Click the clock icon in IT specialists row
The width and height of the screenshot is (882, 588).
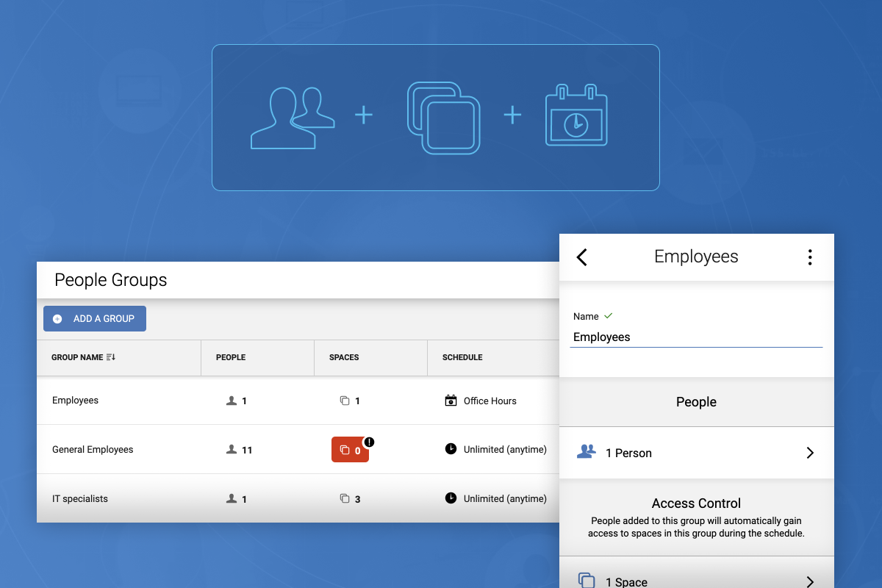click(451, 498)
